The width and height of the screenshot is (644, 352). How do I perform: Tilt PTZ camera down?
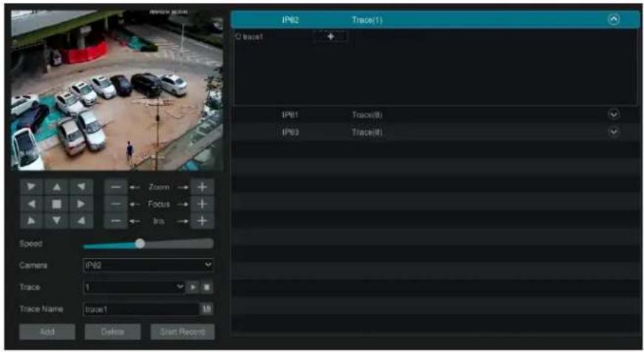57,221
